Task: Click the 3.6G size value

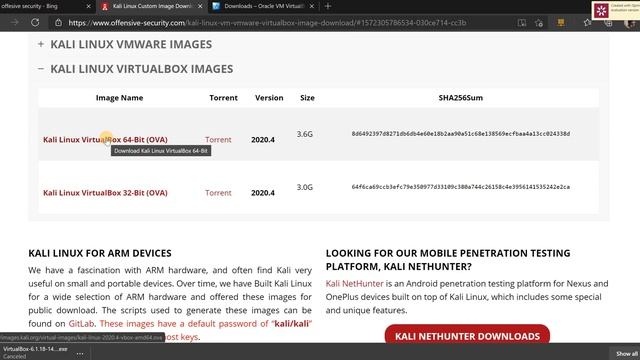Action: point(304,134)
